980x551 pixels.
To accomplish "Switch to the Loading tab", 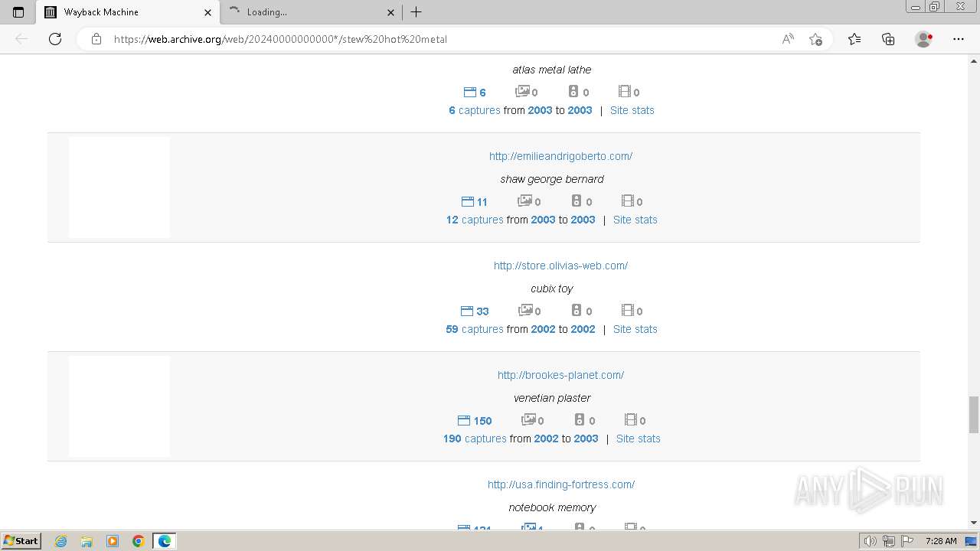I will pos(312,12).
